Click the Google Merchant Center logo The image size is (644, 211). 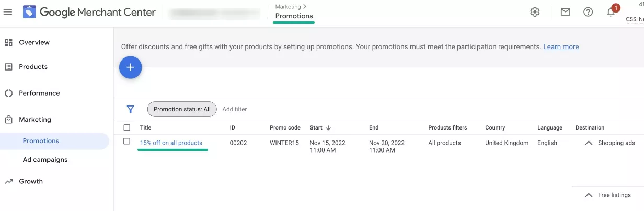pyautogui.click(x=89, y=12)
